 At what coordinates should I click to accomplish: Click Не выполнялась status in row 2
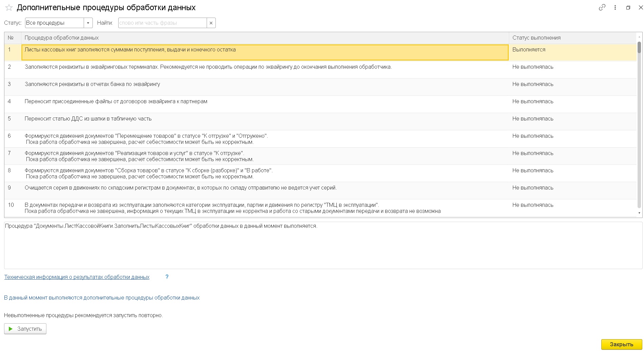pyautogui.click(x=573, y=70)
